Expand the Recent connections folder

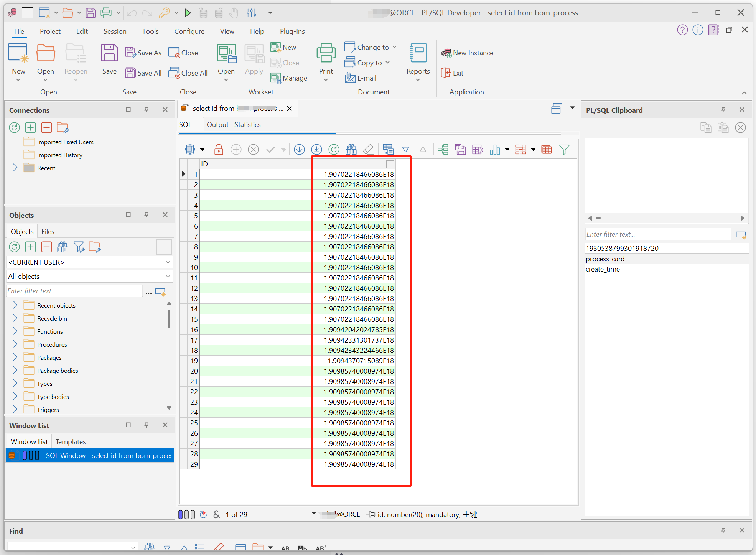[x=15, y=168]
